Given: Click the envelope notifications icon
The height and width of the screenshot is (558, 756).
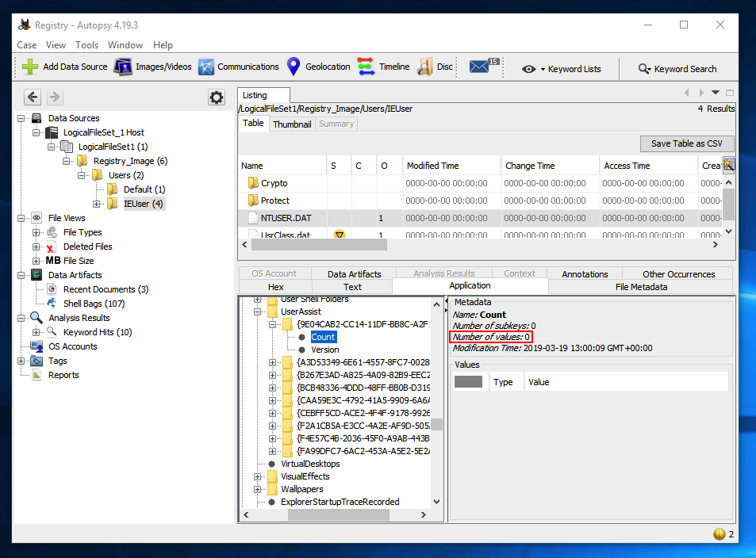Looking at the screenshot, I should pos(479,67).
